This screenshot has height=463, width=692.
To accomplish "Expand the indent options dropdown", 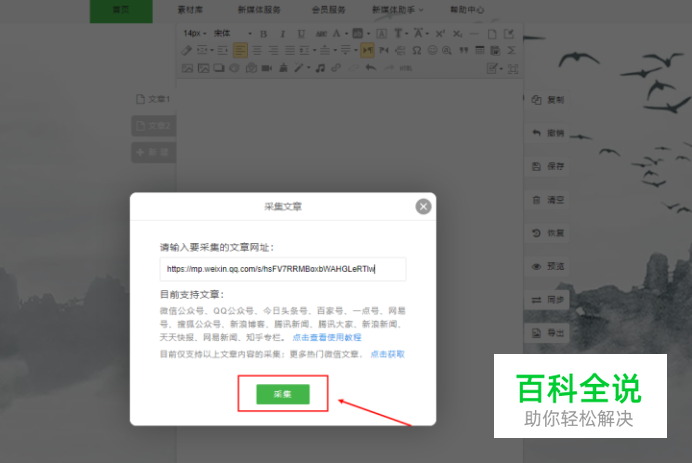I will coord(212,50).
